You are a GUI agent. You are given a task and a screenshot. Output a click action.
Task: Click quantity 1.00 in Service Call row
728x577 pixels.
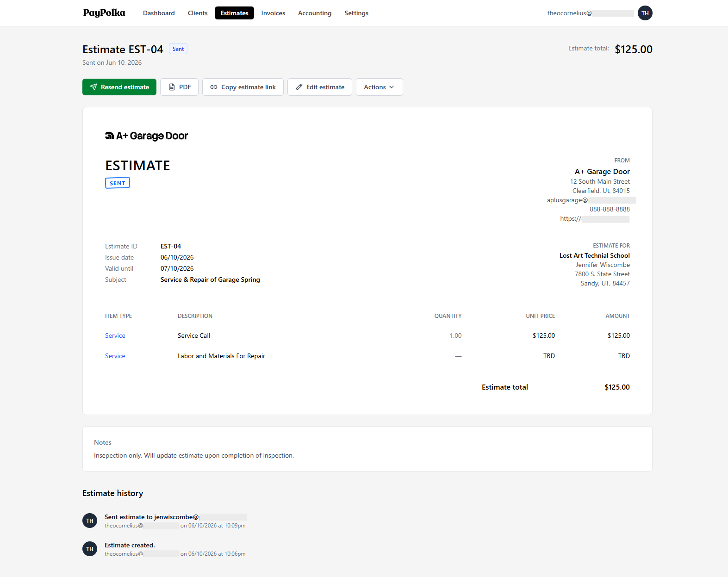coord(455,335)
